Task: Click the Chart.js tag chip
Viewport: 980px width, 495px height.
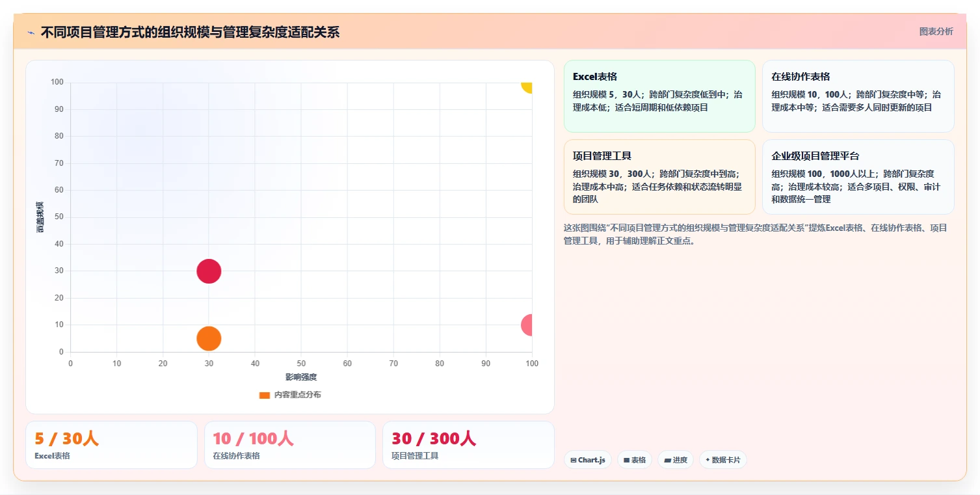Action: tap(587, 460)
